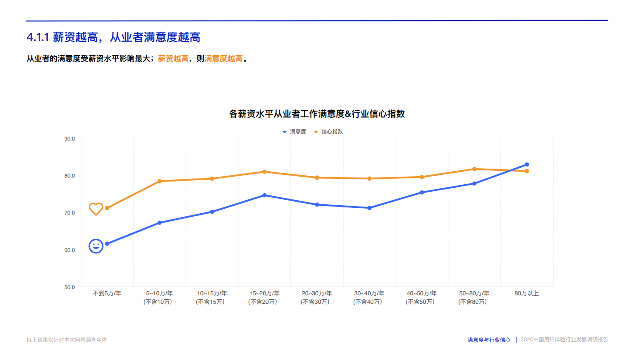Click the 满意度与行业信心 footer label
Viewport: 634px width, 364px height.
[489, 340]
